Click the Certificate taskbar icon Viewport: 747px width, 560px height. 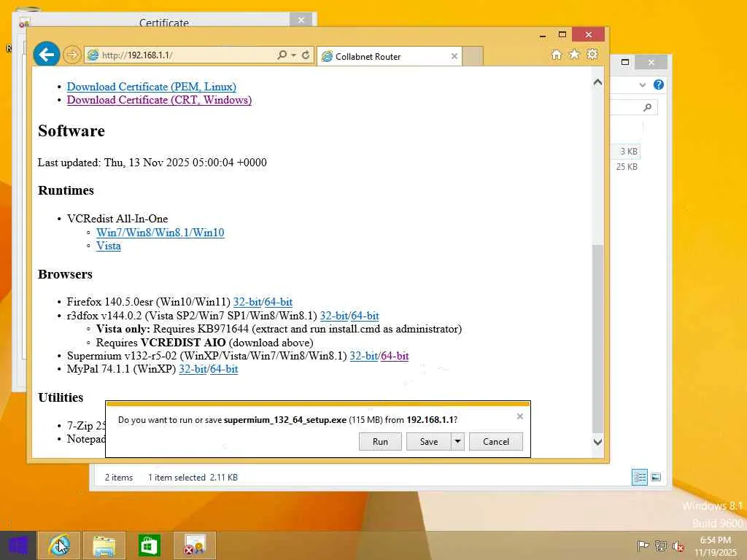click(x=194, y=545)
